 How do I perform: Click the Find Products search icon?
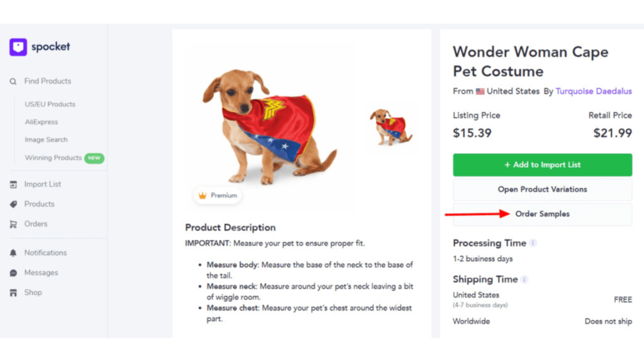[x=13, y=82]
